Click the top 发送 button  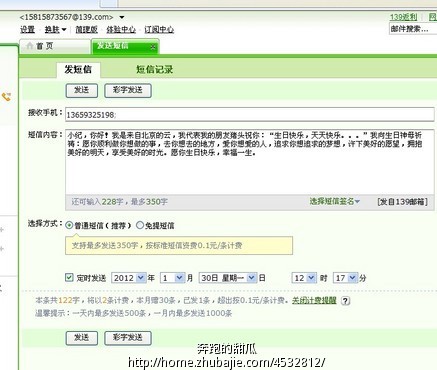coord(82,90)
